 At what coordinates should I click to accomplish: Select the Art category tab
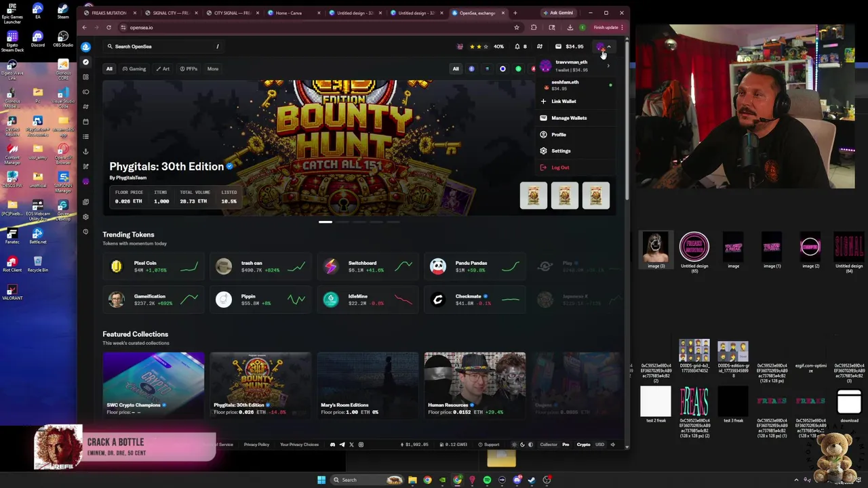click(x=163, y=68)
